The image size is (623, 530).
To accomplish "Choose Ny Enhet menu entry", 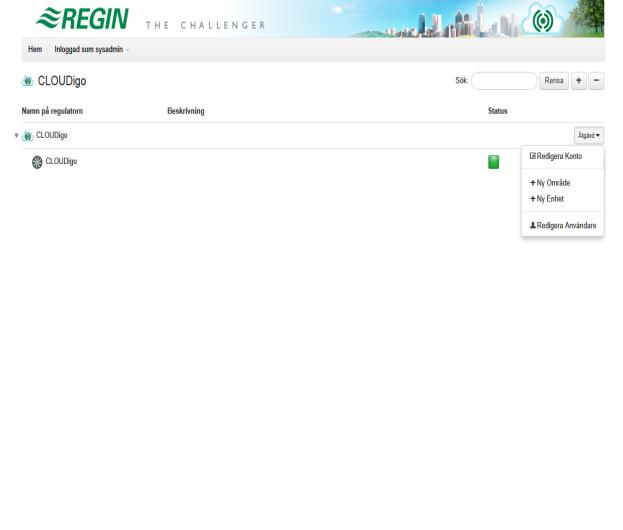I will click(x=547, y=199).
